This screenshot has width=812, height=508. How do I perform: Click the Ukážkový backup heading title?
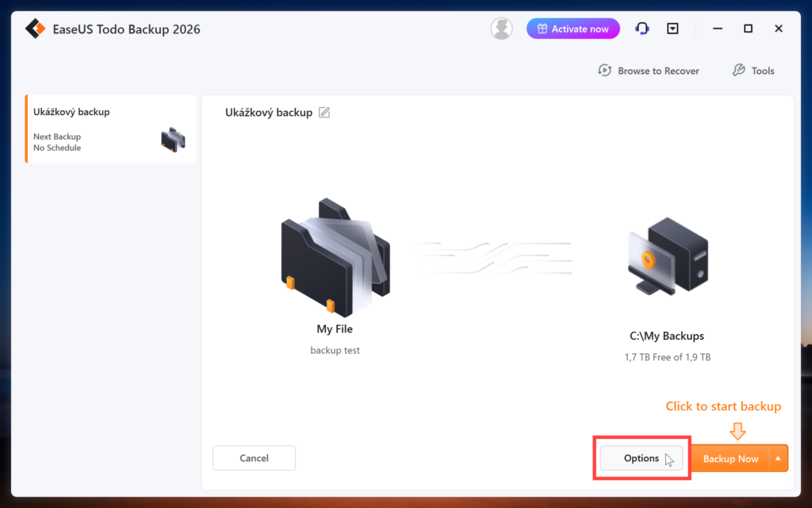click(x=269, y=113)
